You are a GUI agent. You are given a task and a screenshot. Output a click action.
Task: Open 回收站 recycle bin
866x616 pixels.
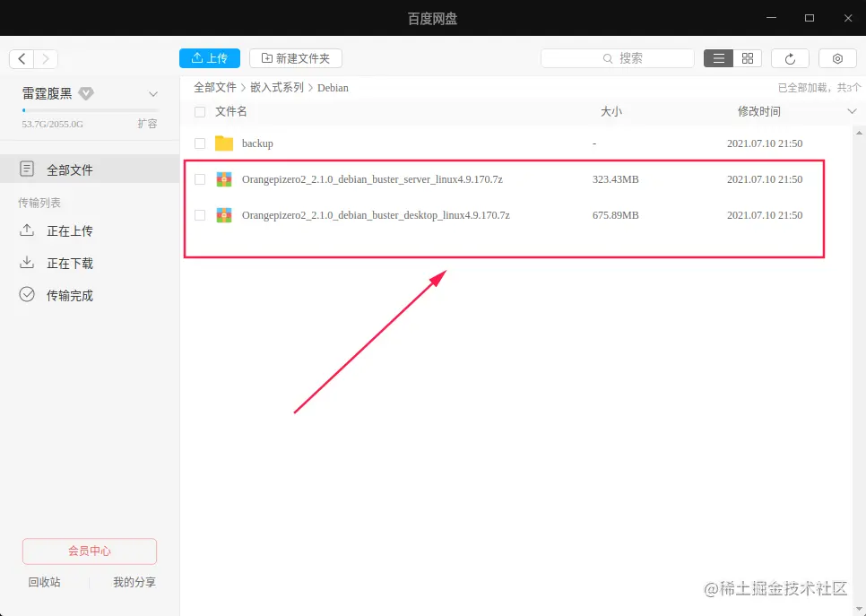coord(44,582)
